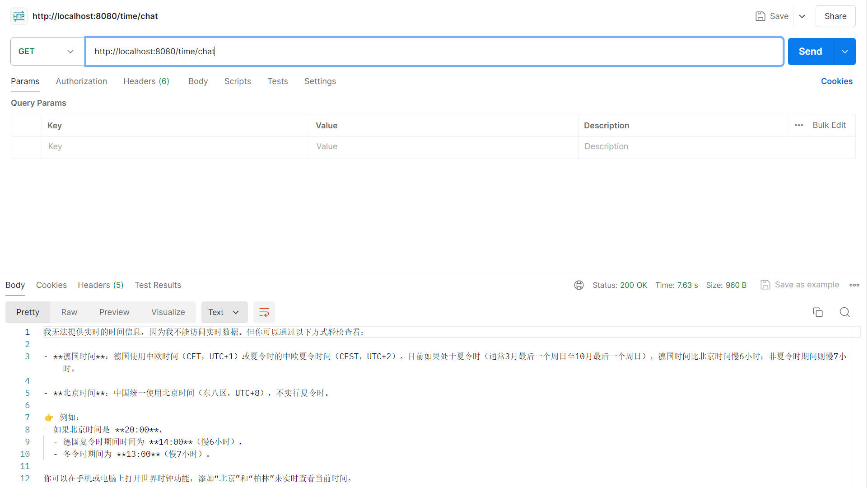Expand the Send button arrow dropdown
This screenshot has width=868, height=488.
pos(845,52)
